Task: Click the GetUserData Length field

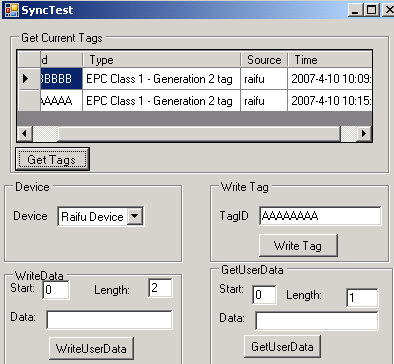Action: pos(362,297)
